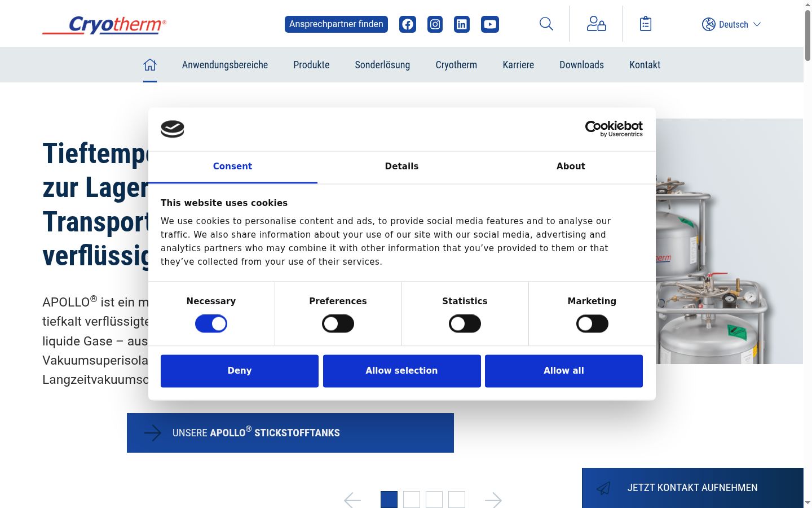Click the globe language icon
This screenshot has height=508, width=812.
point(709,24)
